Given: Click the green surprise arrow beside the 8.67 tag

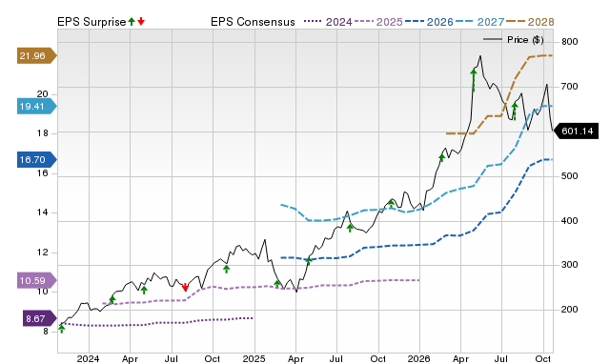Looking at the screenshot, I should 61,329.
